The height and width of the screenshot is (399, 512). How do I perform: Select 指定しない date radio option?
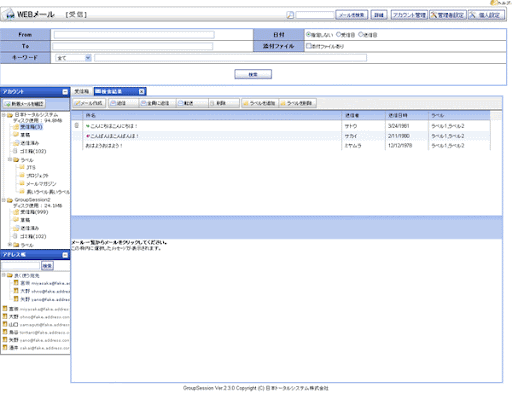coord(309,34)
